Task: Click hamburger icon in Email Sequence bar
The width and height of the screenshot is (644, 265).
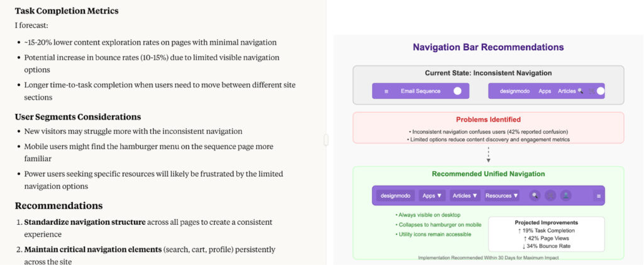Action: pos(386,91)
